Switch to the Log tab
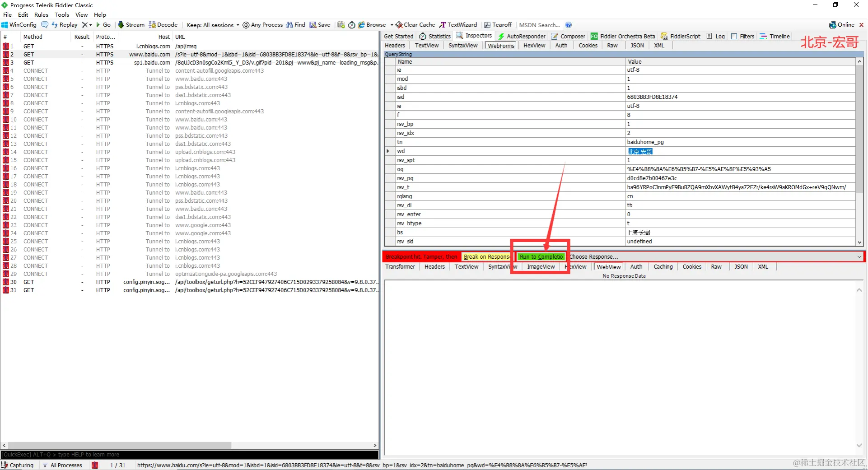Image resolution: width=868 pixels, height=470 pixels. (x=716, y=36)
